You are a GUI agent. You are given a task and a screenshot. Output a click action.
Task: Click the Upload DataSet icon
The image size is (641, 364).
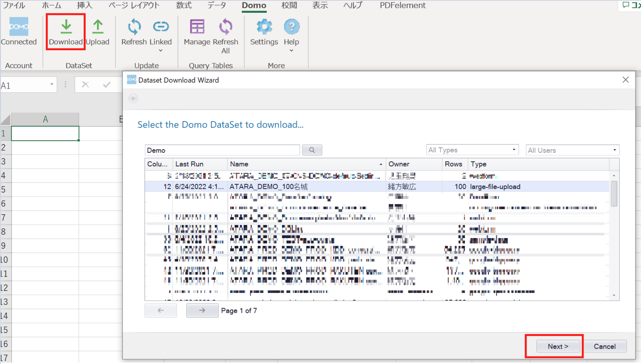(98, 27)
